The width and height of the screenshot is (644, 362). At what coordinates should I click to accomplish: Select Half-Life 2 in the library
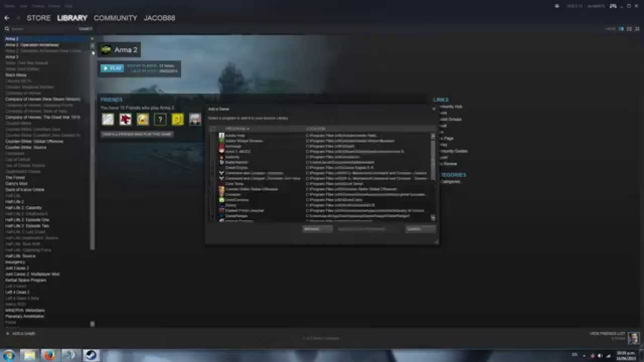click(15, 202)
